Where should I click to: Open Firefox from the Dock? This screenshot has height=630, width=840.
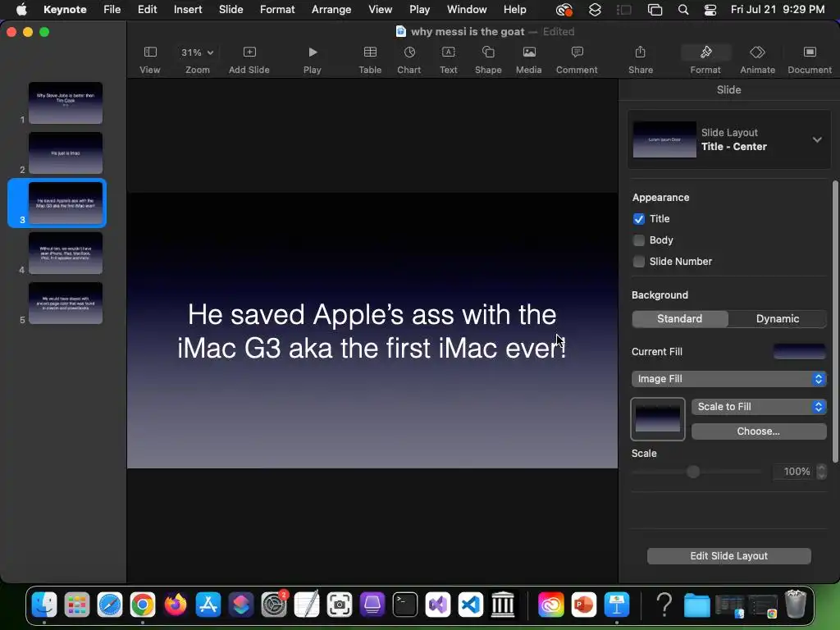coord(176,605)
